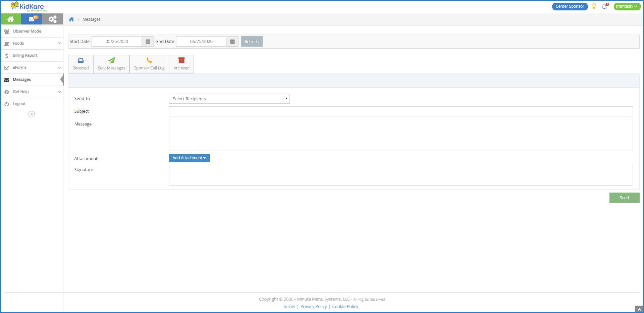Image resolution: width=644 pixels, height=313 pixels.
Task: Open Billing Report in sidebar
Action: pyautogui.click(x=32, y=55)
